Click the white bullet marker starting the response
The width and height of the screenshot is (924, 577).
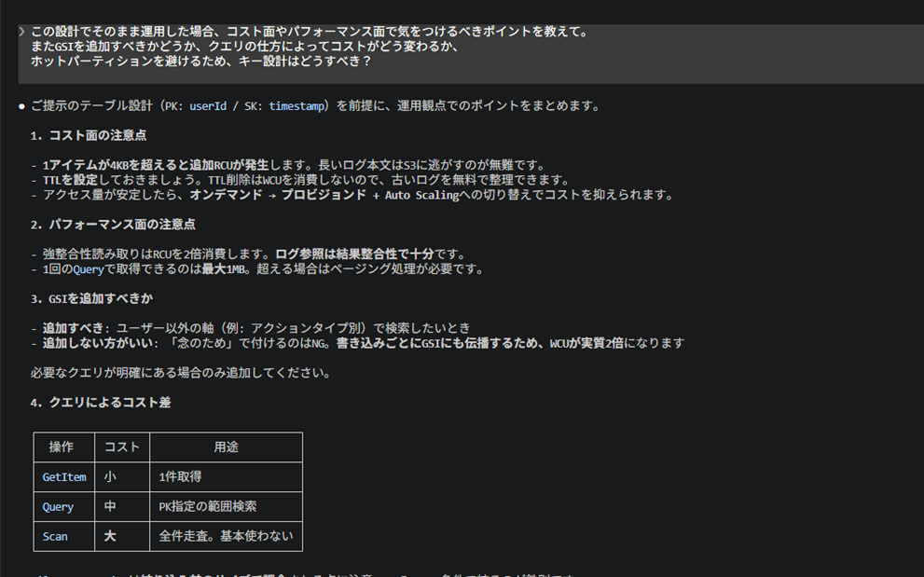[21, 106]
